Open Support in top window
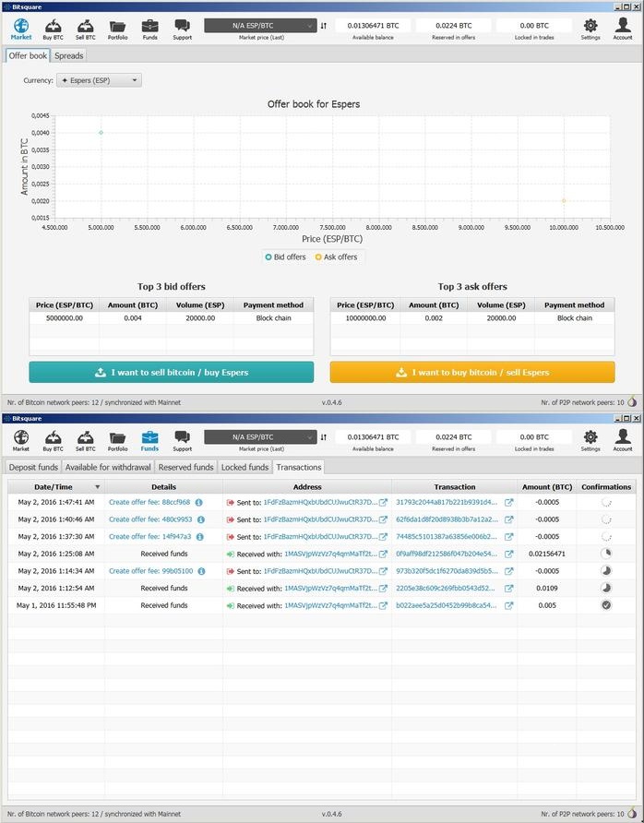Viewport: 644px width, 823px height. tap(182, 30)
